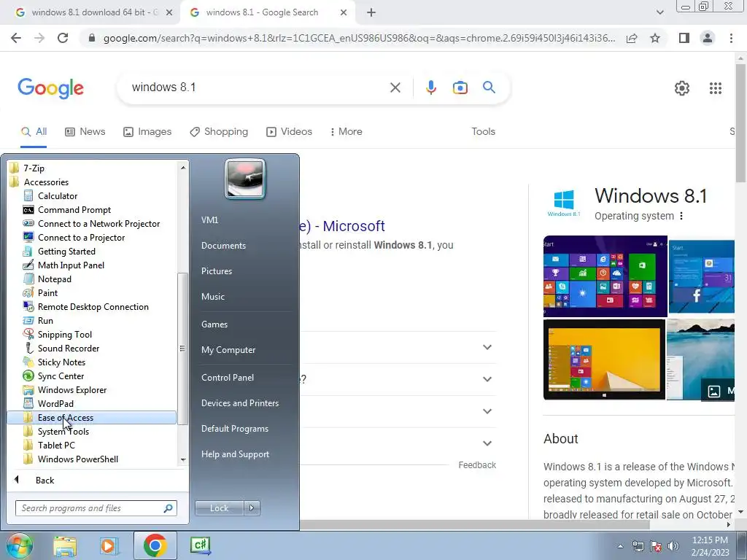The image size is (747, 560).
Task: Bookmark this page with the star icon
Action: tap(655, 38)
